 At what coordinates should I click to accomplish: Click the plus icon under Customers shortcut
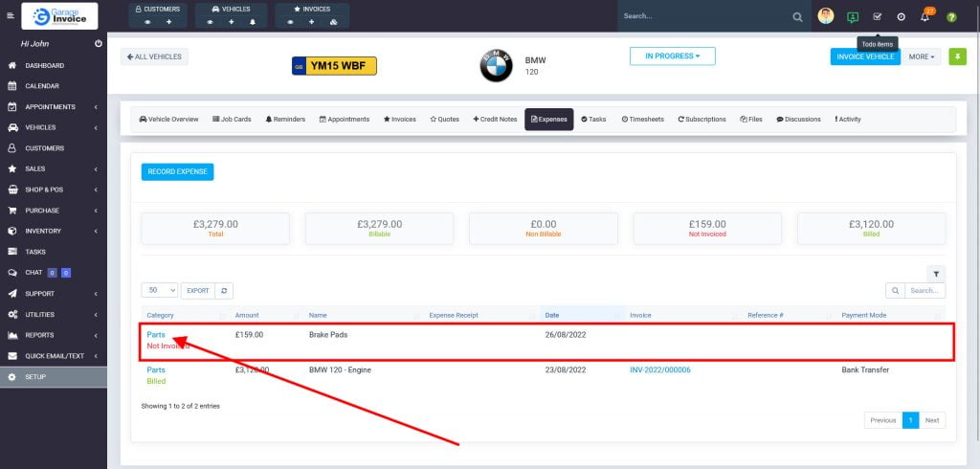pos(169,21)
